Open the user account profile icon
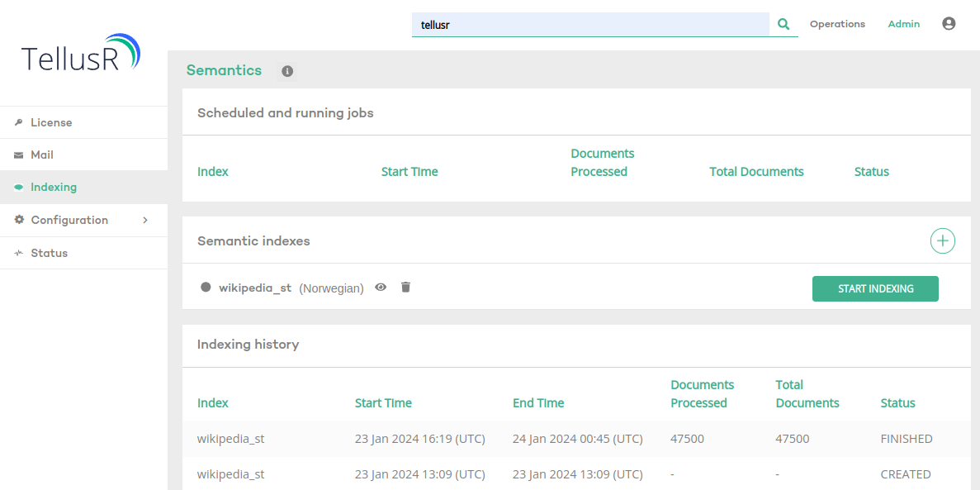 [949, 24]
